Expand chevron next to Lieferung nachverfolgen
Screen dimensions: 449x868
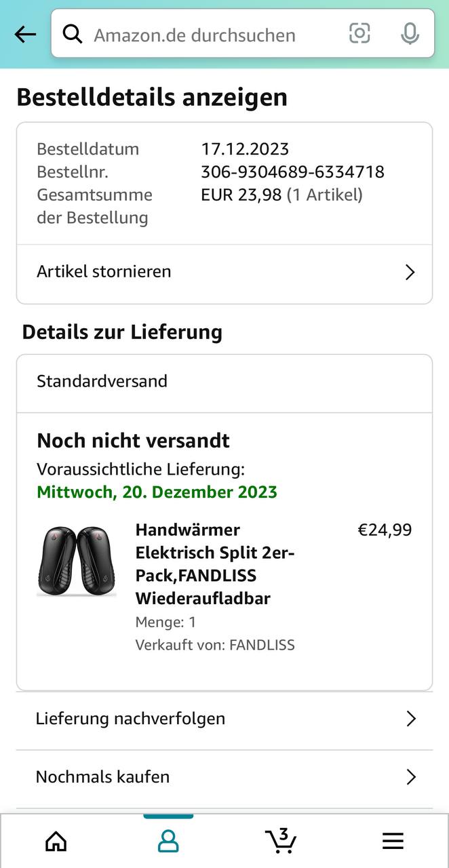410,719
